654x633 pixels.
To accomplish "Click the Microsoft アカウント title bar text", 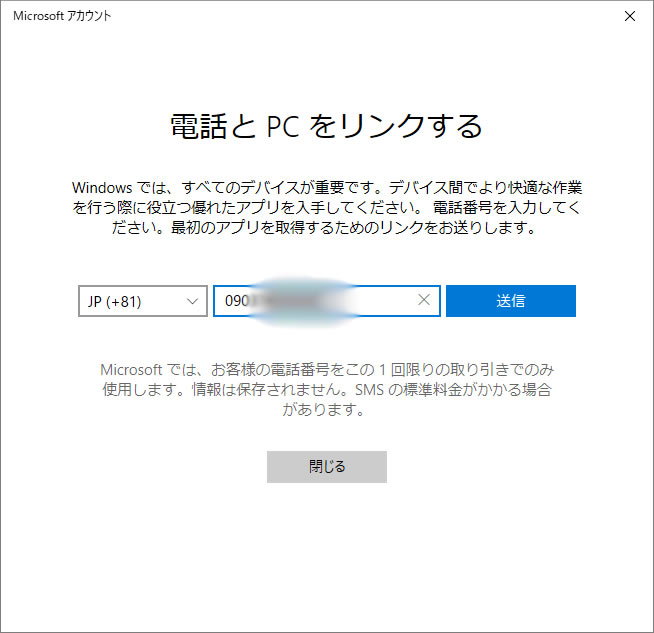I will tap(62, 16).
